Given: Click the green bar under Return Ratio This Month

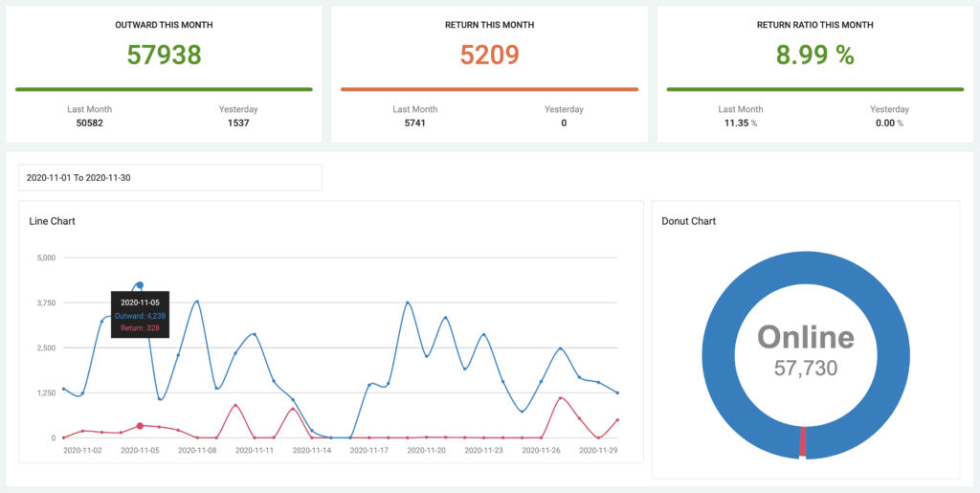Looking at the screenshot, I should point(814,89).
